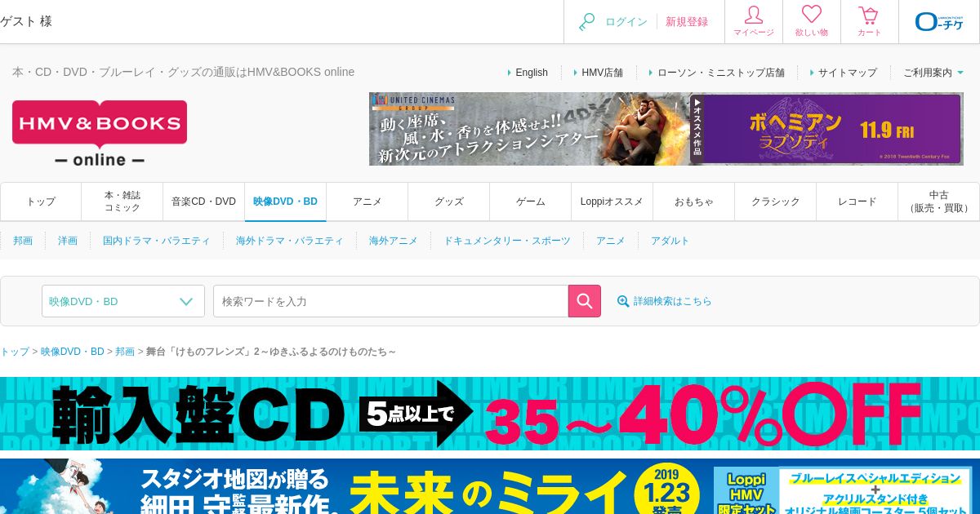Focus the 検索ワードを入力 search field
Image resolution: width=980 pixels, height=514 pixels.
[x=390, y=301]
